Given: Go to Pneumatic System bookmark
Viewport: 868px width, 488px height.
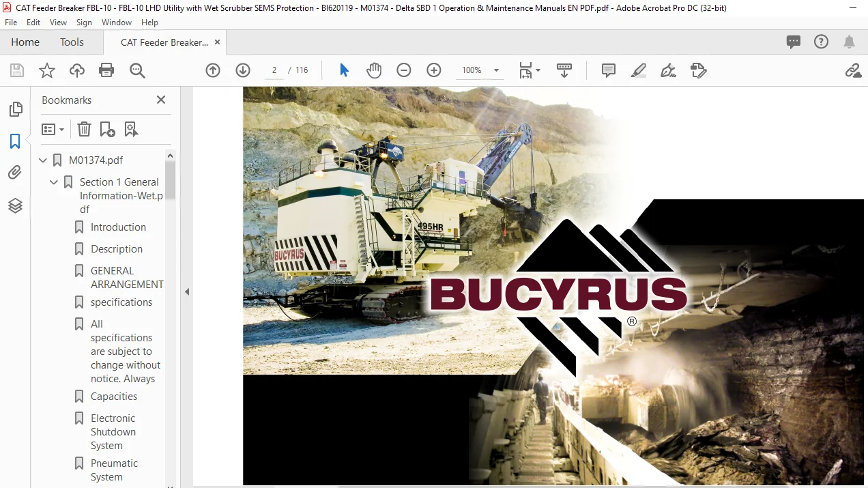Looking at the screenshot, I should (114, 470).
